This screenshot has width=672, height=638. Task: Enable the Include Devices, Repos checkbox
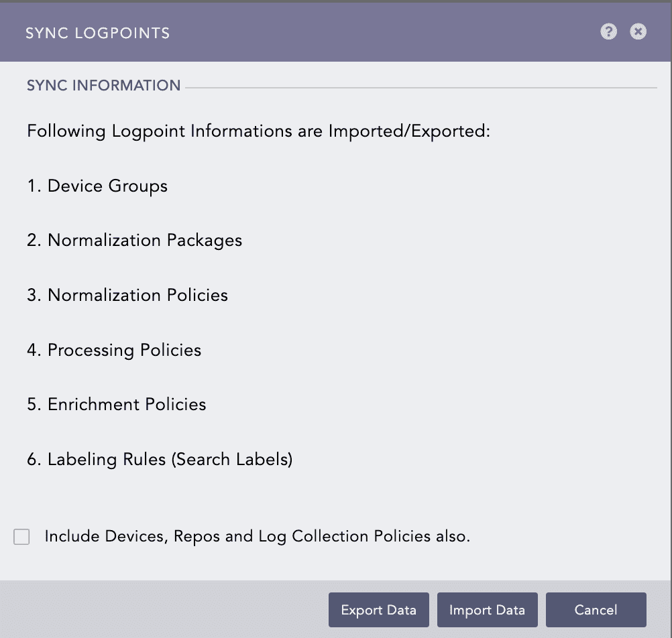coord(21,536)
